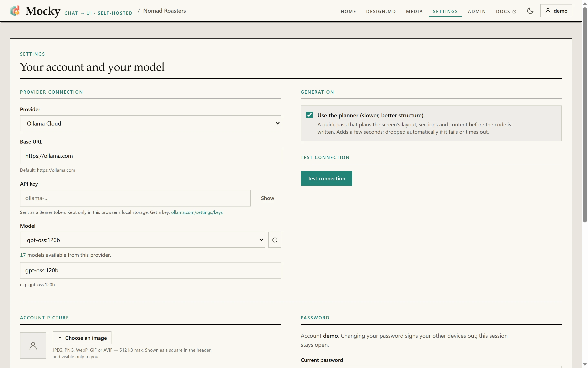This screenshot has height=368, width=588.
Task: Toggle dark mode moon icon
Action: tap(530, 11)
